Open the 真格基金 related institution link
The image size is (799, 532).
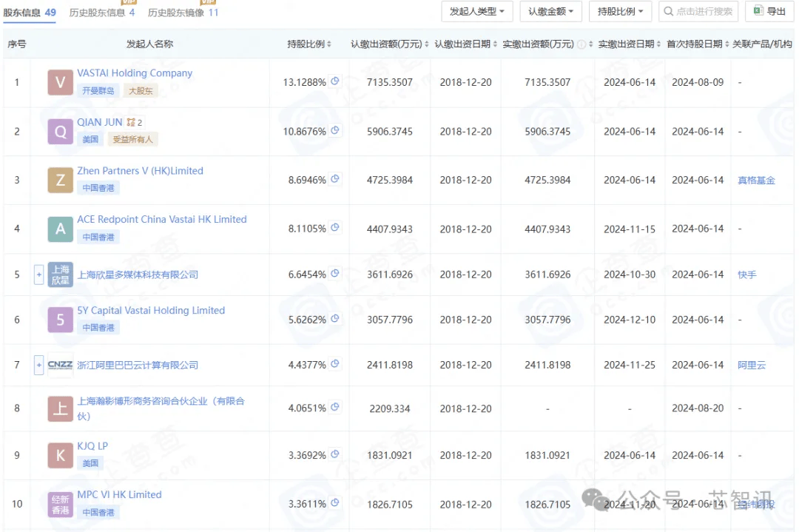click(756, 180)
